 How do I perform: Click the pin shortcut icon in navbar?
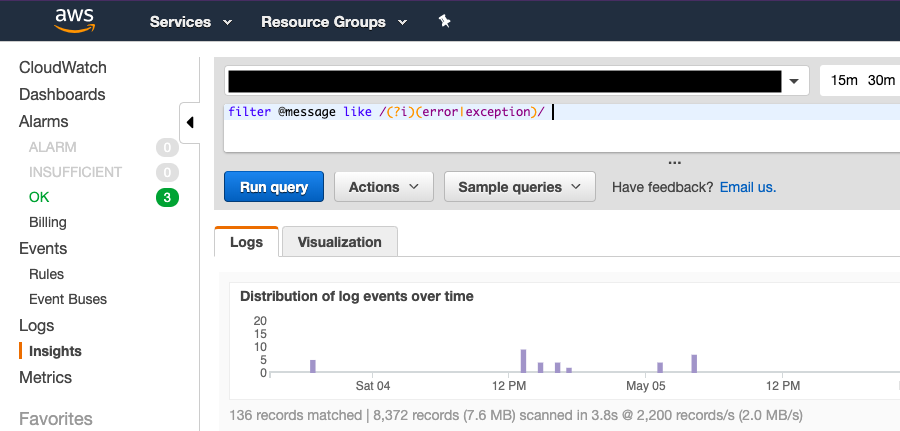click(445, 21)
